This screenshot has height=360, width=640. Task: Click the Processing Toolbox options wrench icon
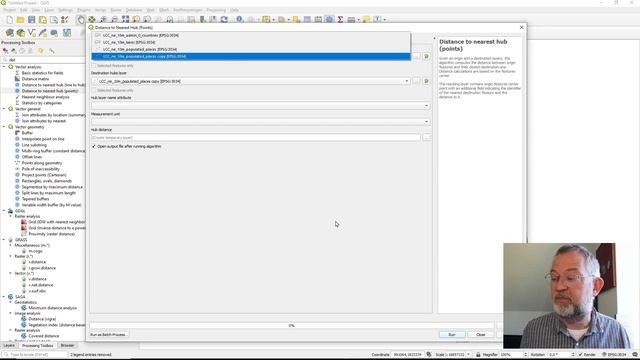(51, 51)
